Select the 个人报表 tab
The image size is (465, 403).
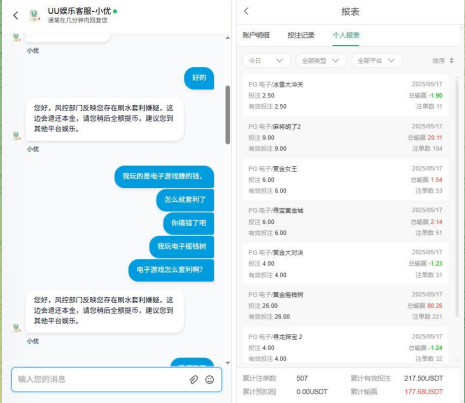346,35
